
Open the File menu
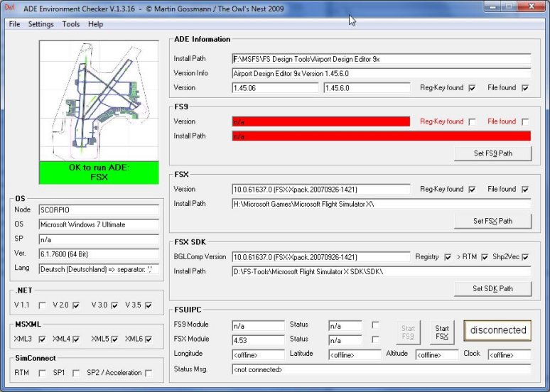14,24
